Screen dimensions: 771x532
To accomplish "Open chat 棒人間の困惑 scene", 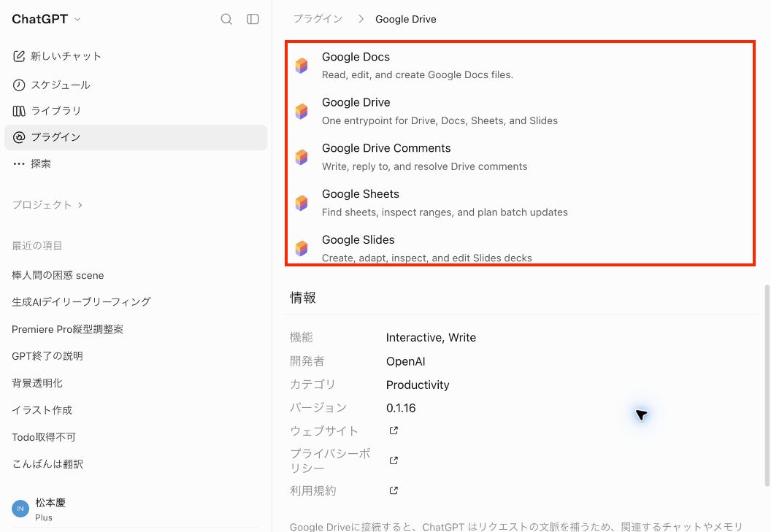I will pyautogui.click(x=58, y=275).
